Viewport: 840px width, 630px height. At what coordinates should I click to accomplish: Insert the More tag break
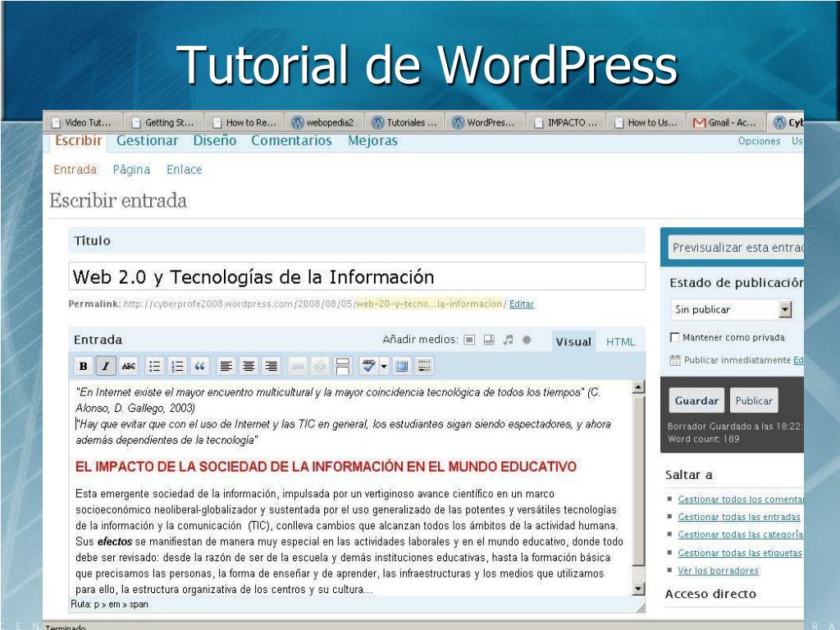342,367
